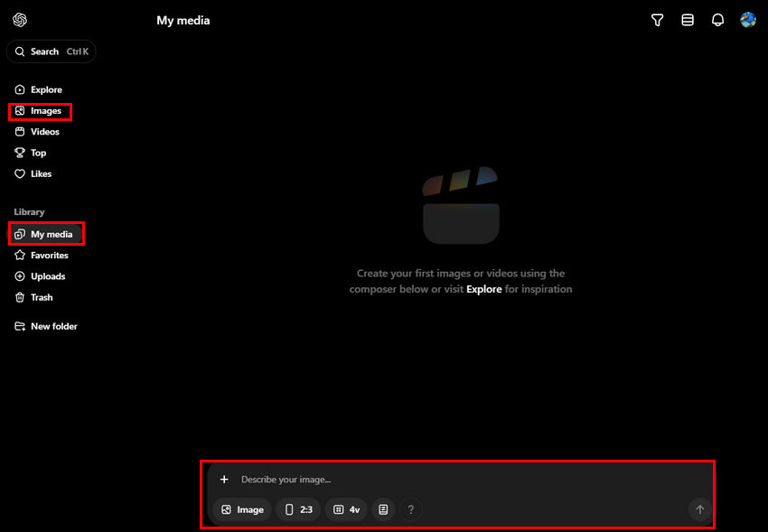768x532 pixels.
Task: Select My media in Library
Action: point(45,234)
